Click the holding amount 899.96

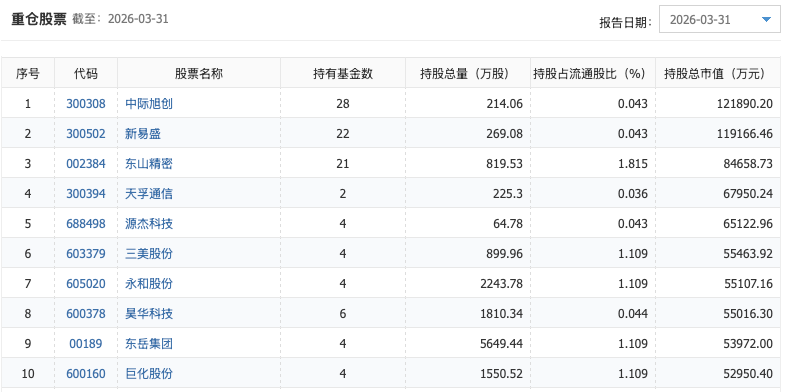504,254
